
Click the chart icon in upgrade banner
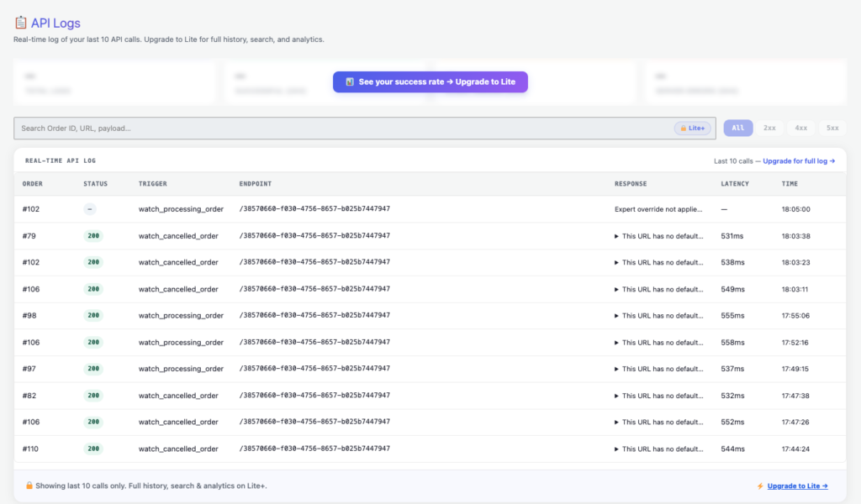click(x=350, y=81)
